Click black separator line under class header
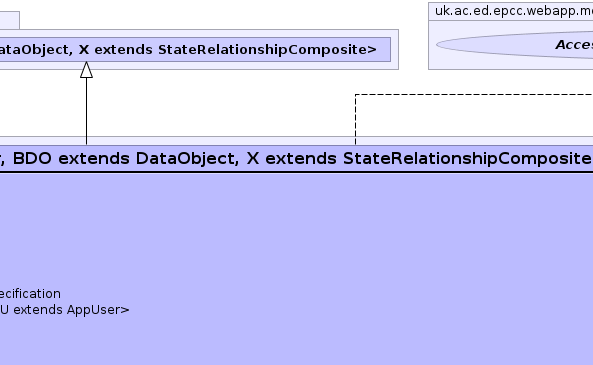The image size is (593, 365). 296,172
